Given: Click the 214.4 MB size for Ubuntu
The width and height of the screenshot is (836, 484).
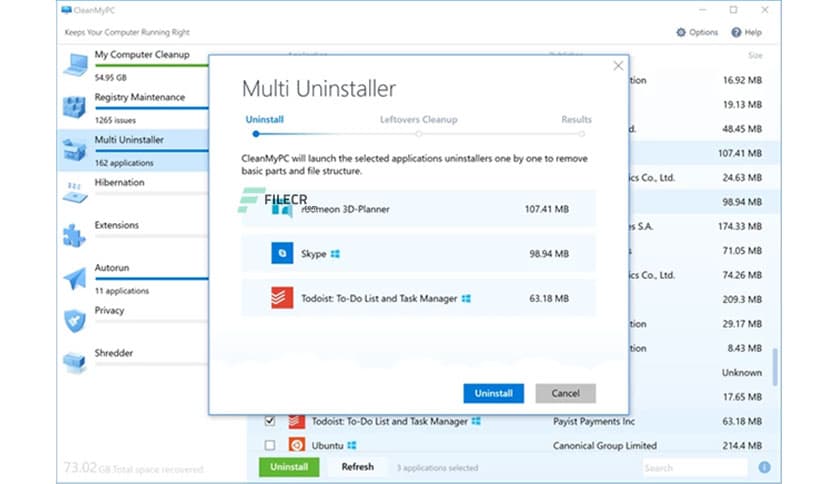Looking at the screenshot, I should [742, 445].
